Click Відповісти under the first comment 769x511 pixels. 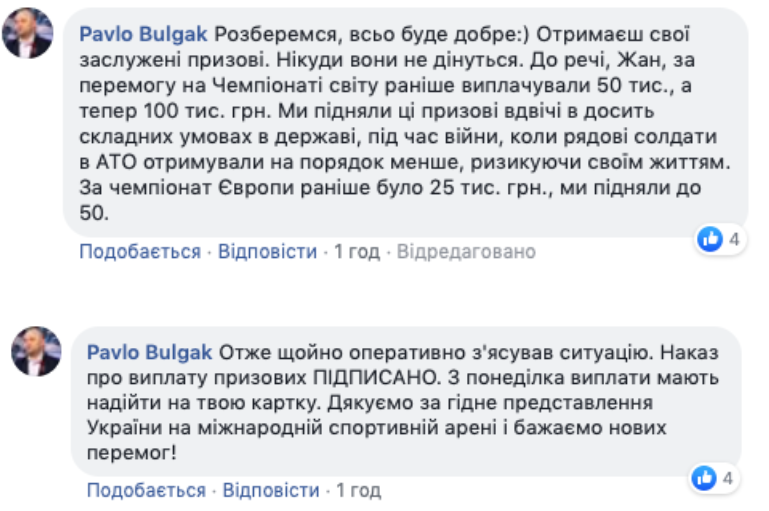[x=267, y=252]
